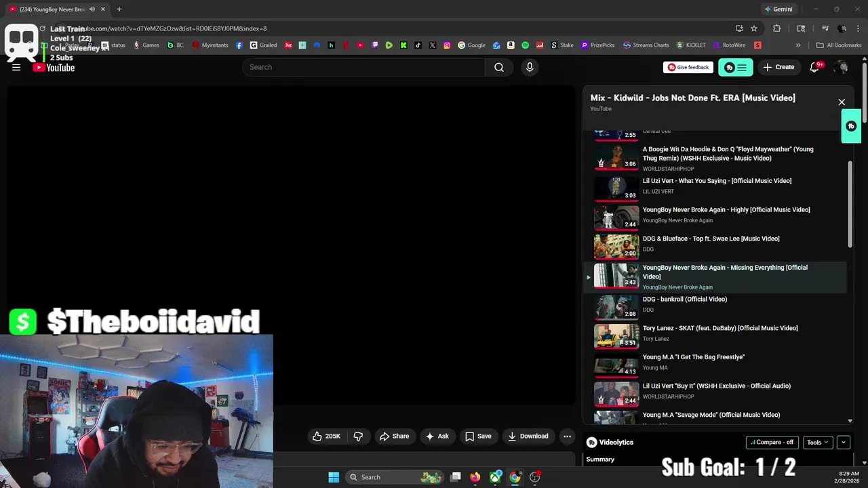Open the Streams Charts bookmark
The height and width of the screenshot is (488, 868).
646,45
